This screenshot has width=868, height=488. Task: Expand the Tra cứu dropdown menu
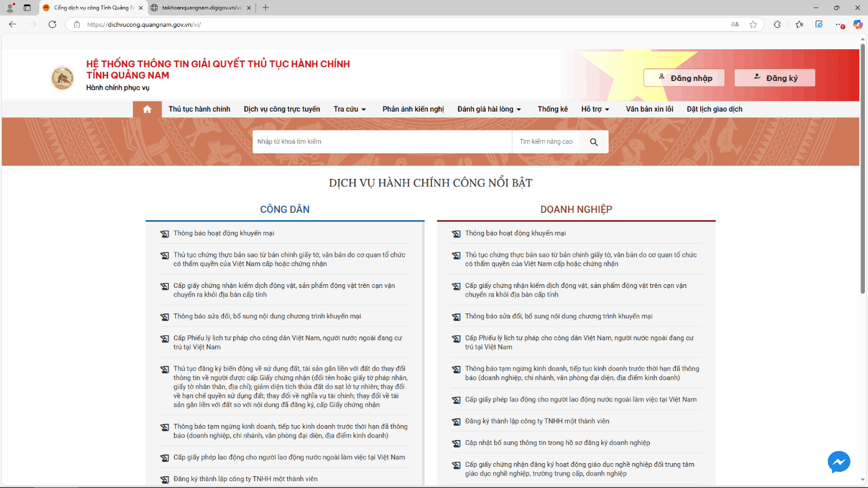349,109
